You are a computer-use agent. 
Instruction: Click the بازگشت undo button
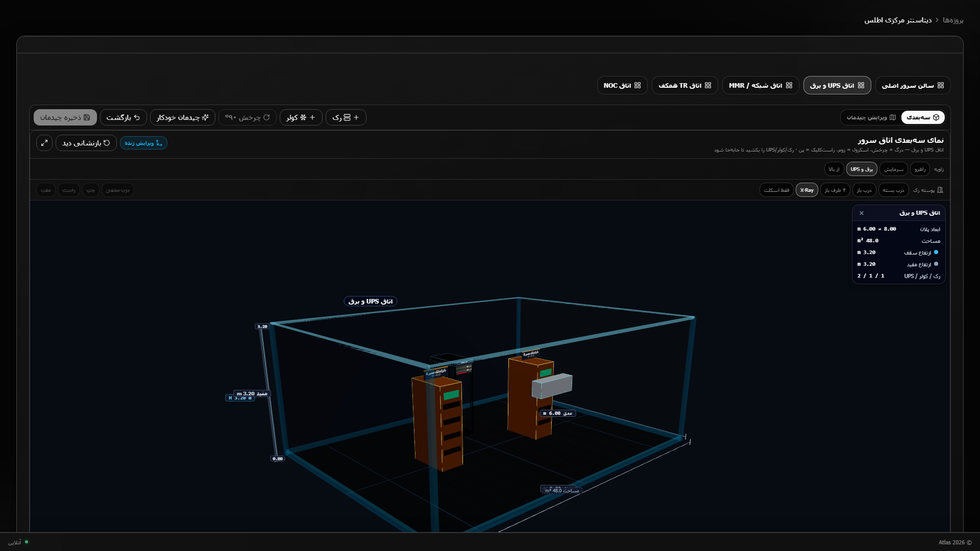tap(123, 117)
